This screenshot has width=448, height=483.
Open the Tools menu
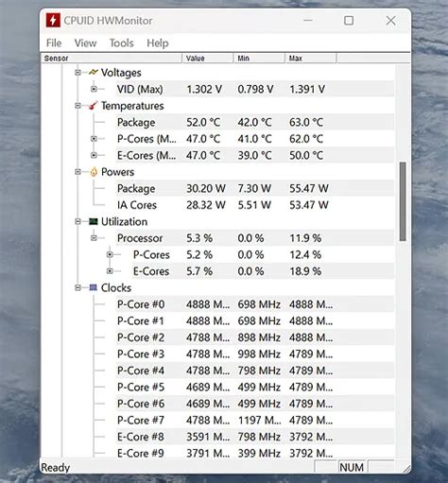click(122, 43)
